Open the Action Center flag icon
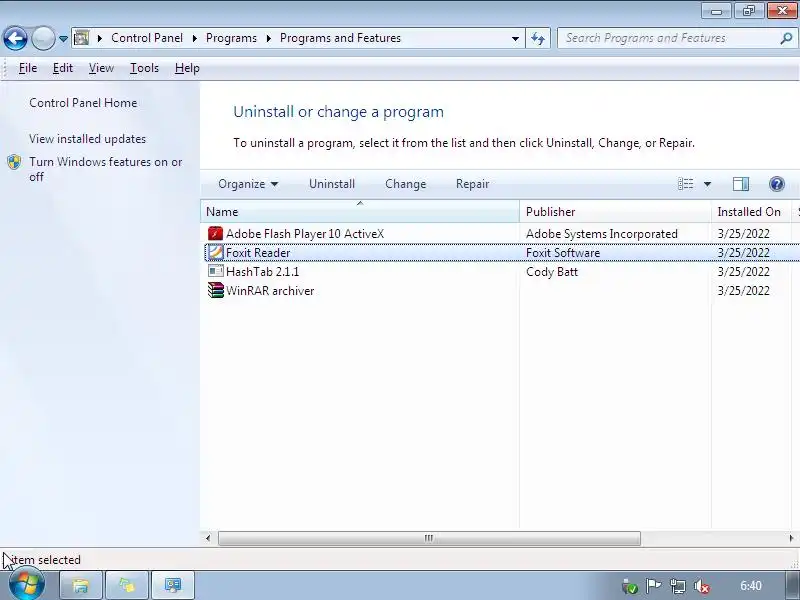Image resolution: width=800 pixels, height=600 pixels. coord(653,586)
